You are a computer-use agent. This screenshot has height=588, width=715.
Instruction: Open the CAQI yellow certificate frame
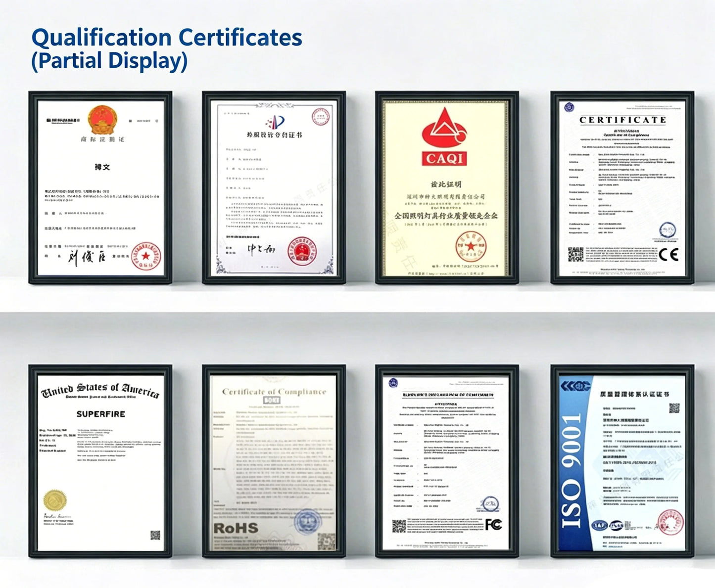(447, 187)
